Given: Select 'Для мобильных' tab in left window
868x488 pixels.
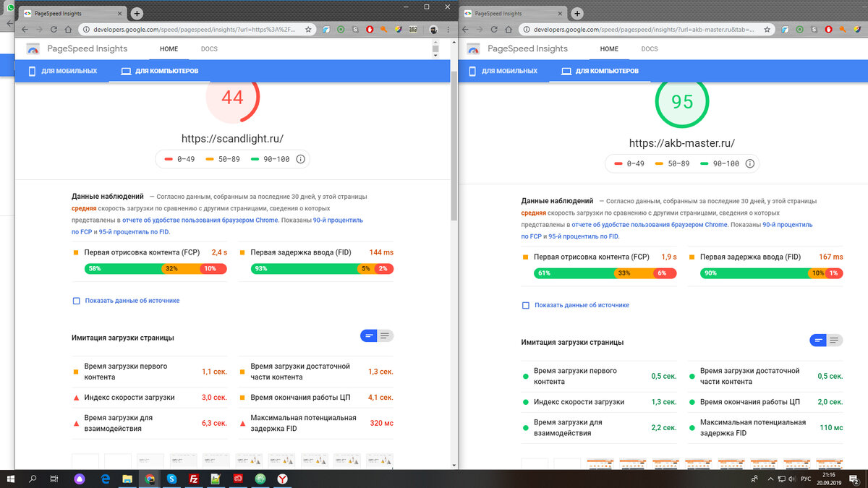Looking at the screenshot, I should point(62,71).
